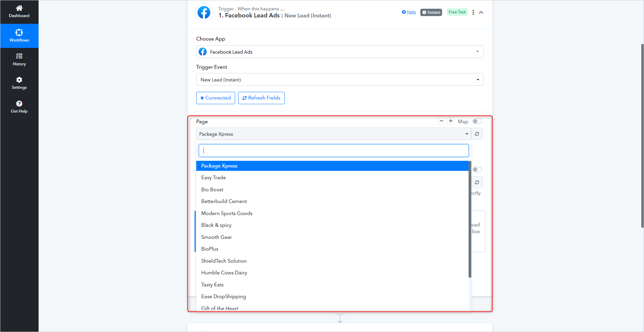Collapse the trigger step with chevron
The width and height of the screenshot is (644, 332).
pyautogui.click(x=481, y=12)
